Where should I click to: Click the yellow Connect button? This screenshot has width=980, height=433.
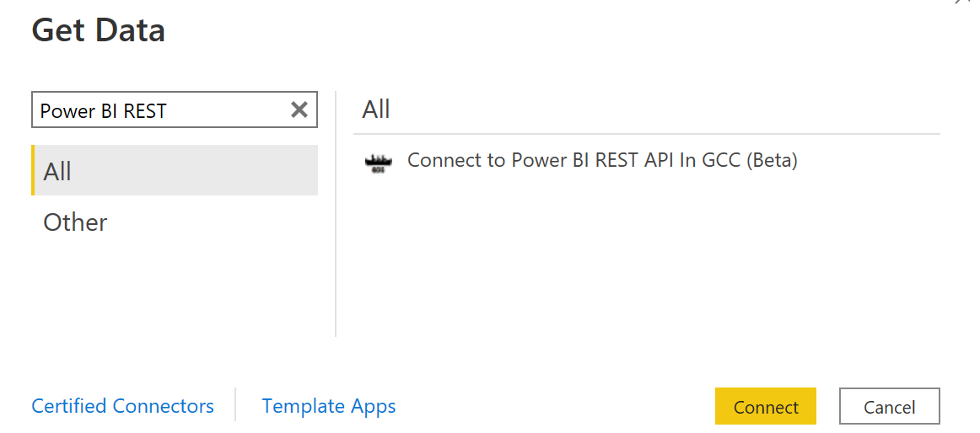pos(766,406)
